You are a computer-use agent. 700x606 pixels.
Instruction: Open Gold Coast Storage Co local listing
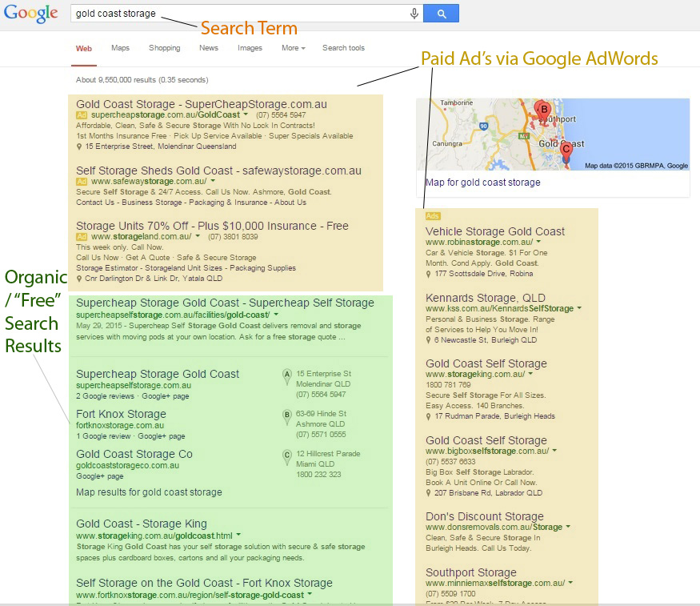pyautogui.click(x=134, y=454)
